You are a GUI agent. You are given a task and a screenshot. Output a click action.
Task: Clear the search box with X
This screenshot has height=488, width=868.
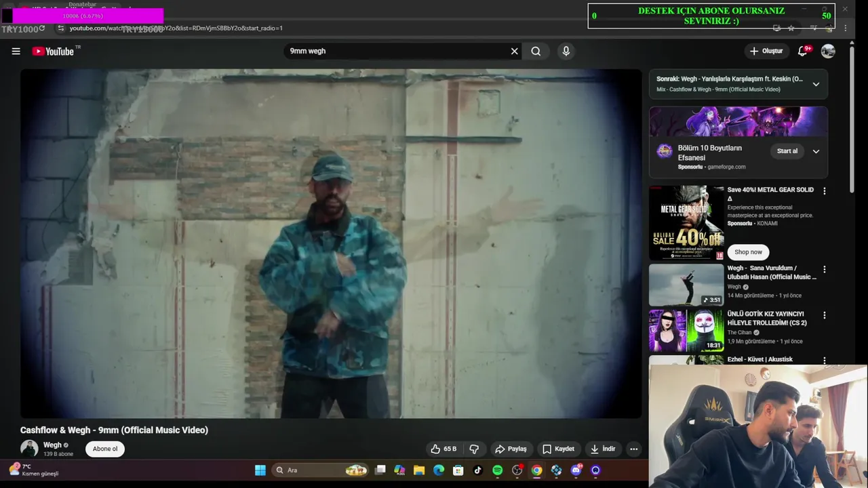[x=514, y=51]
